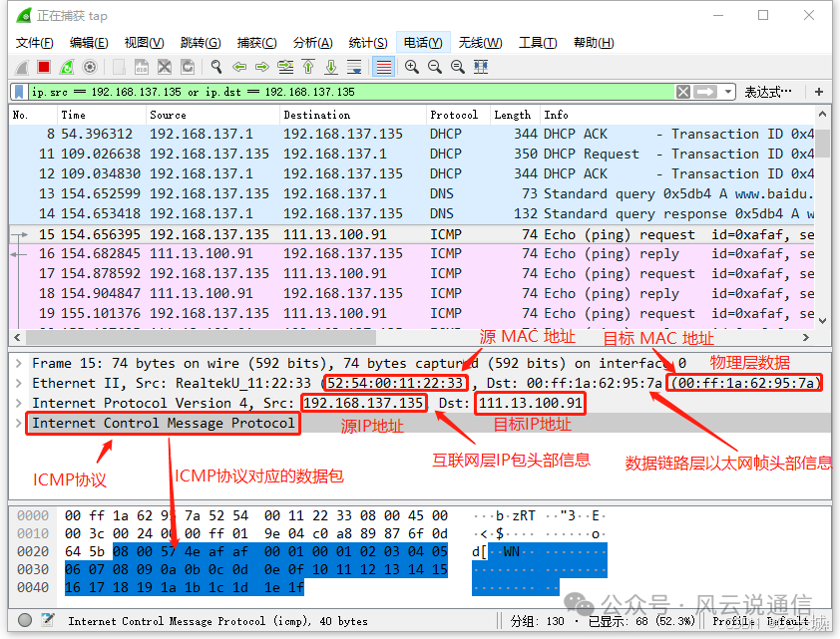Click capture file properties status bar icon
Viewport: 840px width, 639px height.
pos(48,620)
